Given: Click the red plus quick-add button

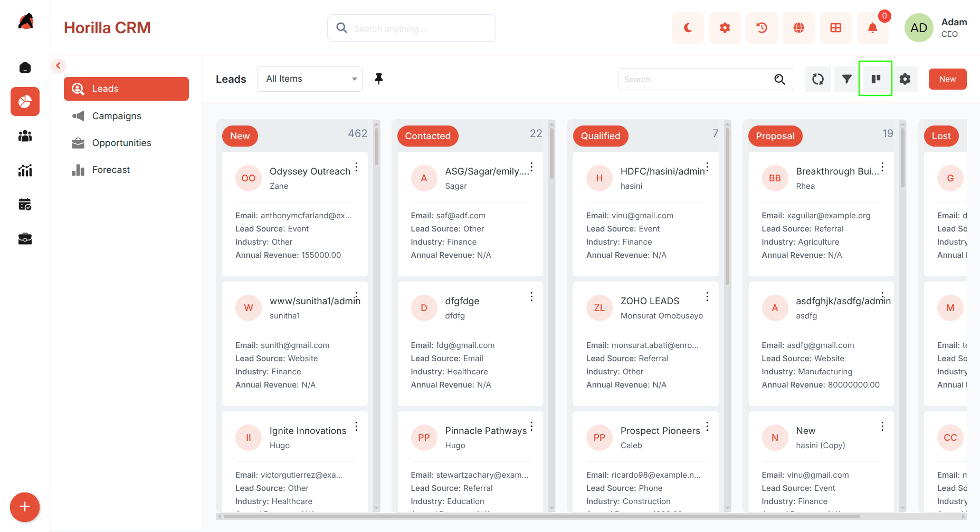Looking at the screenshot, I should pos(25,507).
